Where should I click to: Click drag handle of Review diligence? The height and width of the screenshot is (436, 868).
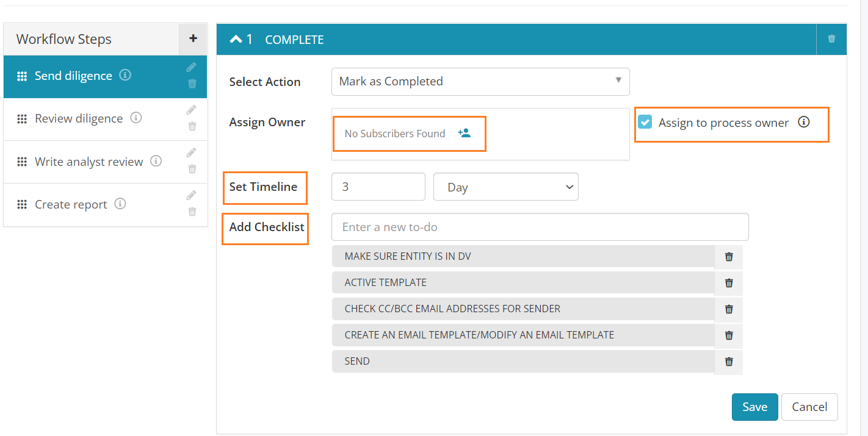click(22, 119)
